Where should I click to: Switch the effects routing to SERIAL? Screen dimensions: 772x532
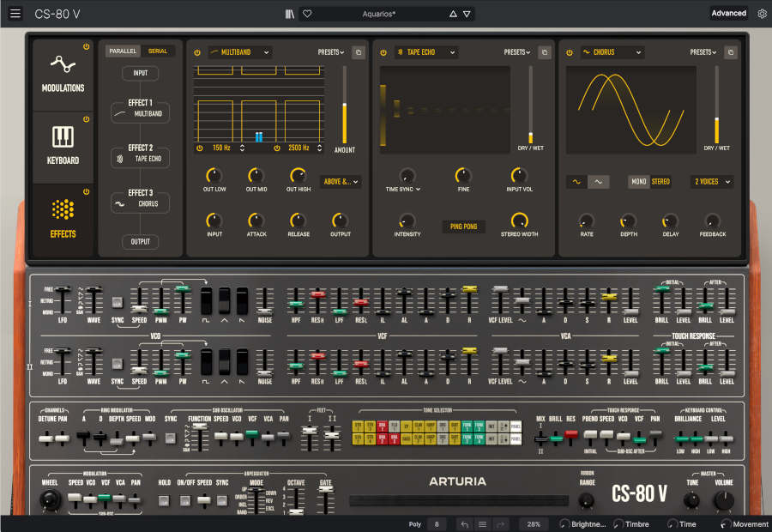click(157, 51)
